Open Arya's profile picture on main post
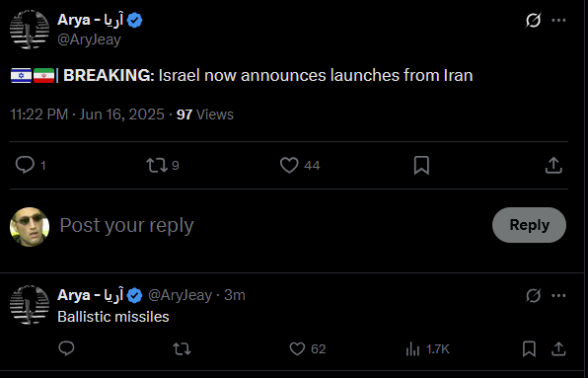 pos(30,30)
